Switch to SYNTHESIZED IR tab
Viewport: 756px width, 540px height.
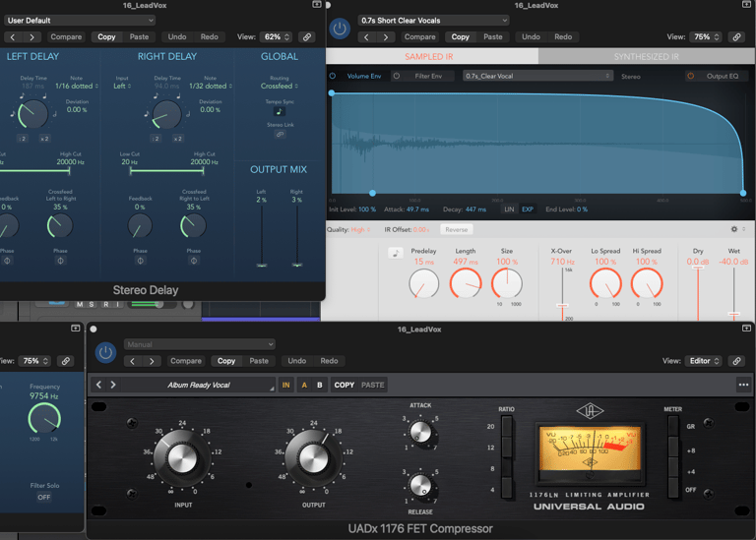click(x=646, y=56)
